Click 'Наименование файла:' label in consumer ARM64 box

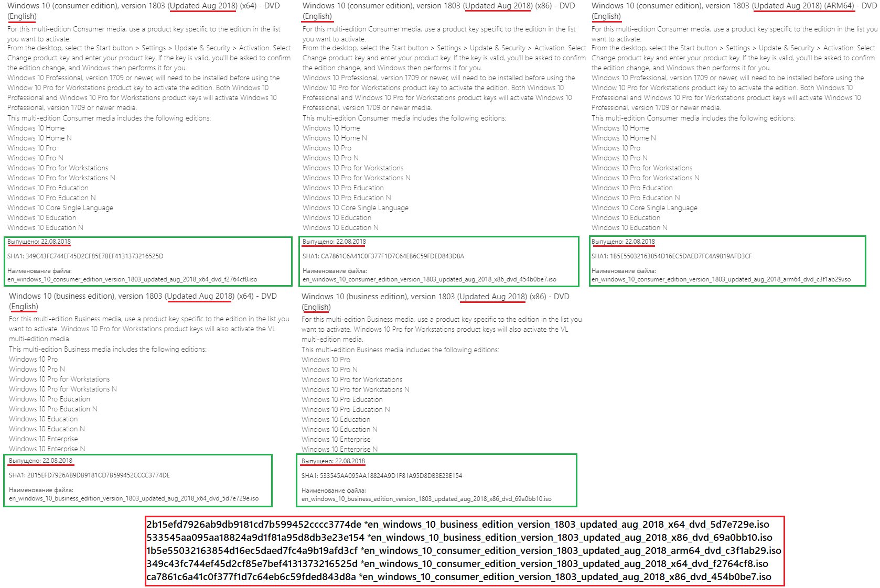(x=624, y=271)
